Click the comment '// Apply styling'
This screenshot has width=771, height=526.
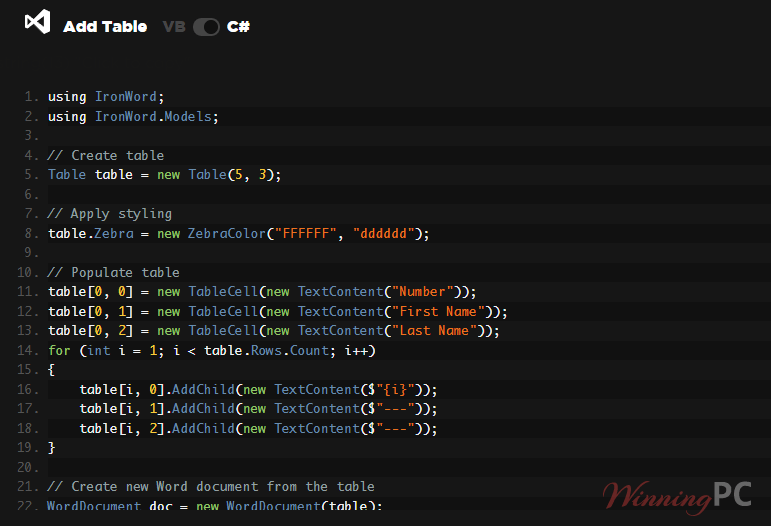tap(110, 214)
